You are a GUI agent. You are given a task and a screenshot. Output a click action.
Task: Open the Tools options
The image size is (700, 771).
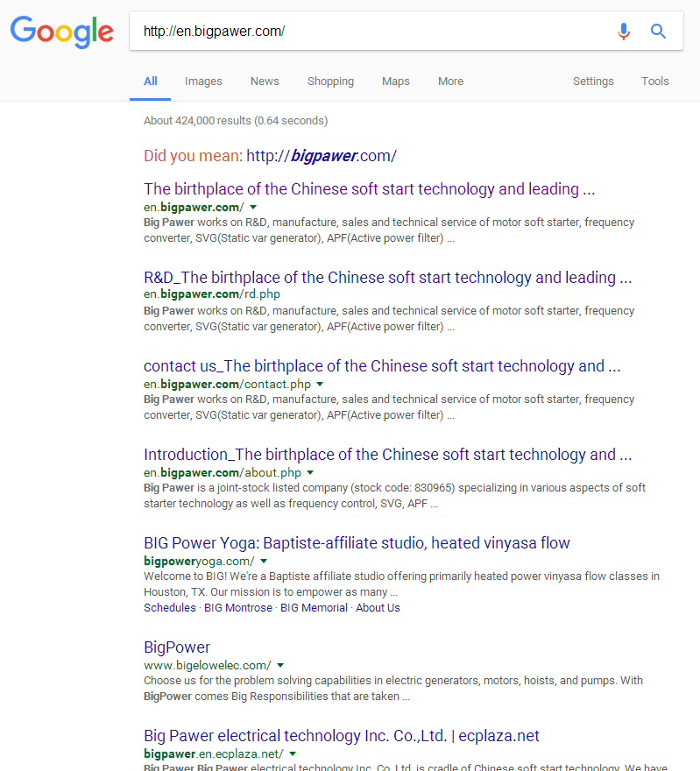click(x=654, y=81)
